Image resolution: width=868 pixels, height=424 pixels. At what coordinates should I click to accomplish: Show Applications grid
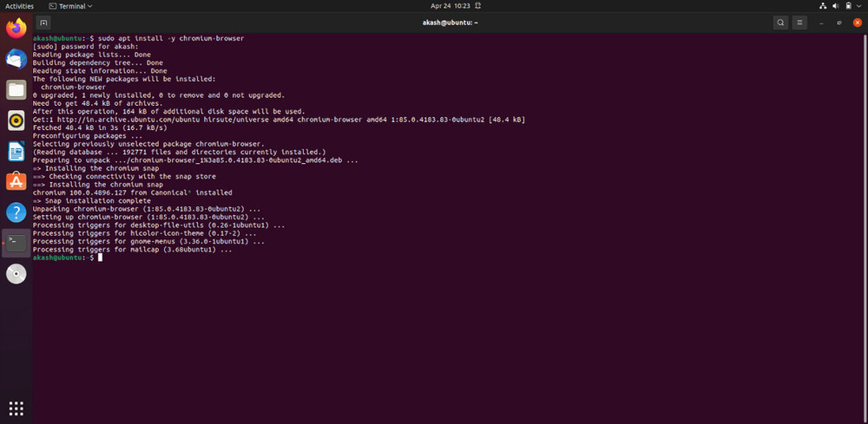coord(16,408)
